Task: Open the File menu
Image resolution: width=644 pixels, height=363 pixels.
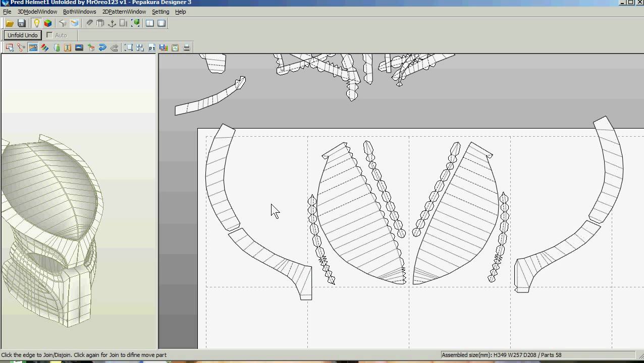Action: pos(7,12)
